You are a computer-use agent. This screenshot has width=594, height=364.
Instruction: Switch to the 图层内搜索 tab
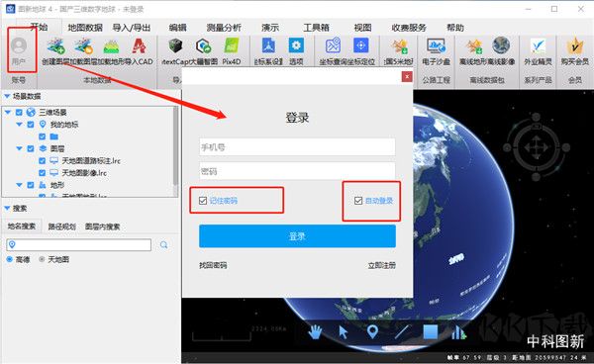102,227
